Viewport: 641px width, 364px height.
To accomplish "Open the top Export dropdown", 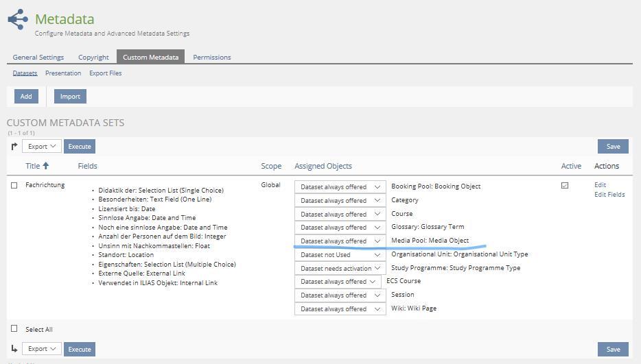I will [x=42, y=146].
